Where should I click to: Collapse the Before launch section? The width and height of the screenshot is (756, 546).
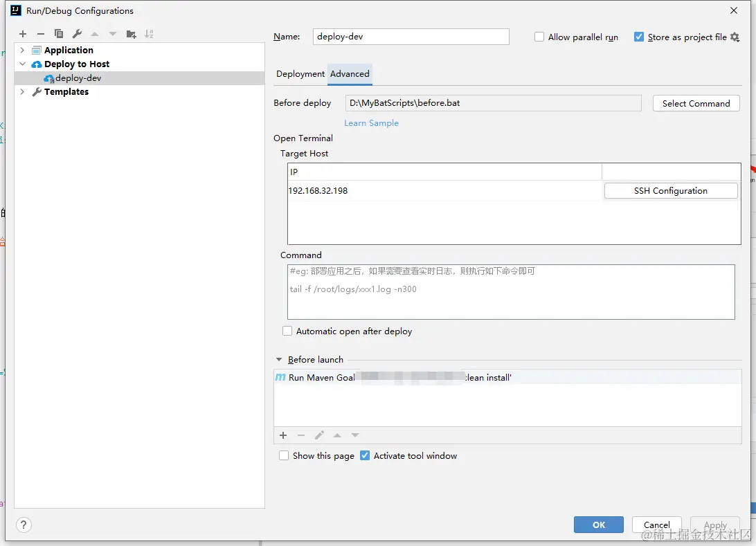tap(279, 360)
